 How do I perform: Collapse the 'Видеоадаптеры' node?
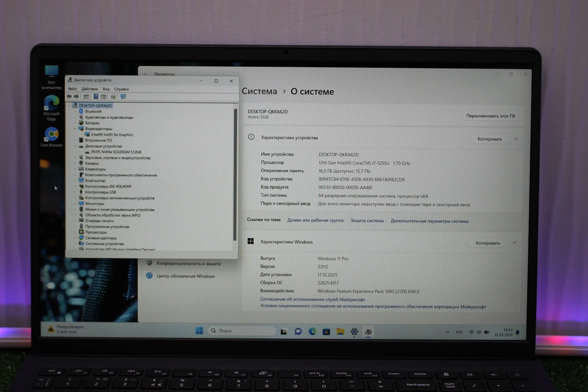click(x=75, y=129)
